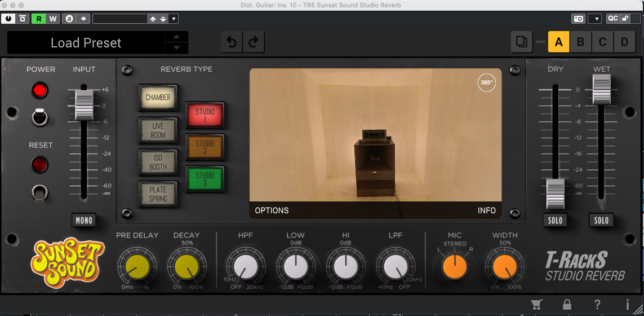Click the MIC stereo selector knob
The height and width of the screenshot is (316, 644).
coord(455,266)
